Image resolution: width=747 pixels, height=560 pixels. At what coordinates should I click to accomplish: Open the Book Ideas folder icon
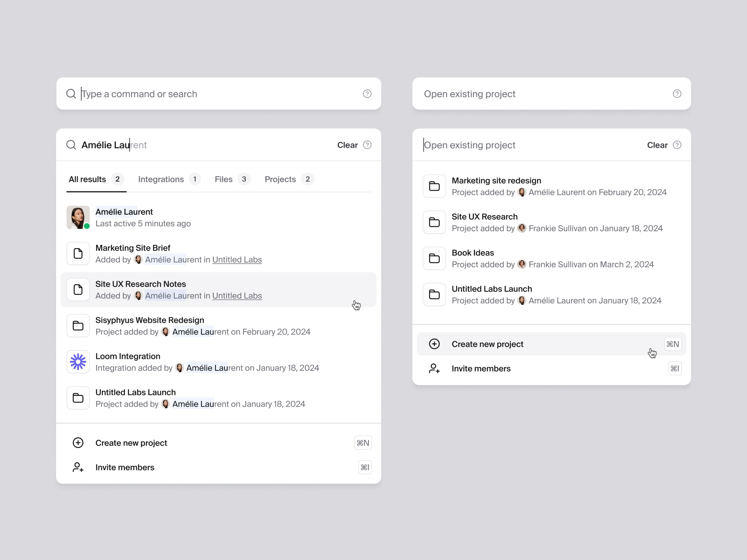click(x=434, y=258)
